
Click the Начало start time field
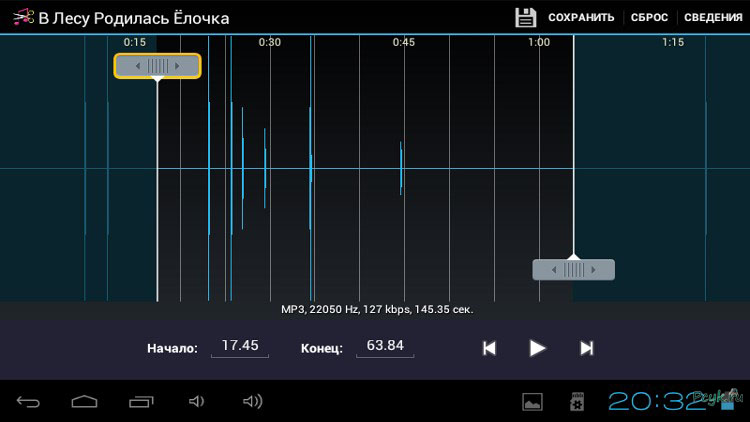240,346
